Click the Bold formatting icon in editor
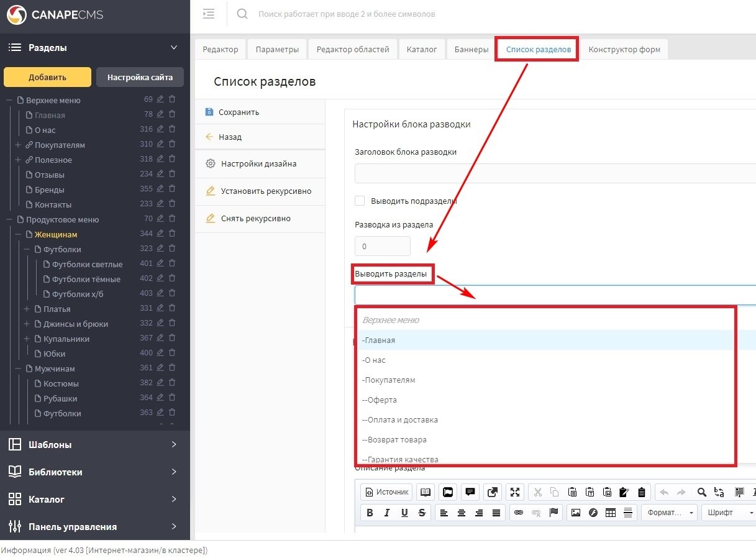Screen dimensions: 756x558 pyautogui.click(x=370, y=513)
